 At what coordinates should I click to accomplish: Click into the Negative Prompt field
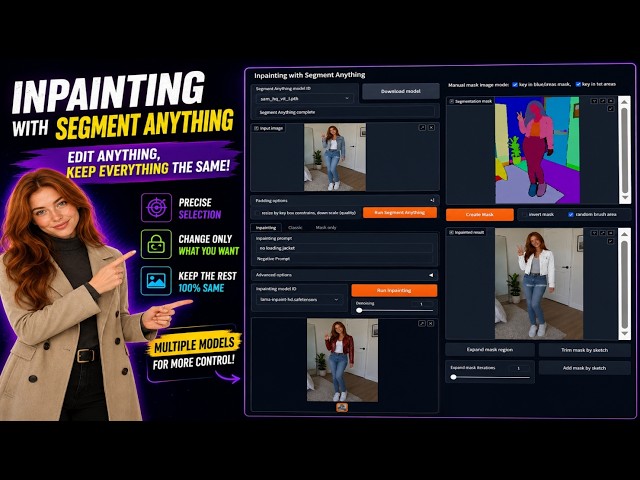344,259
